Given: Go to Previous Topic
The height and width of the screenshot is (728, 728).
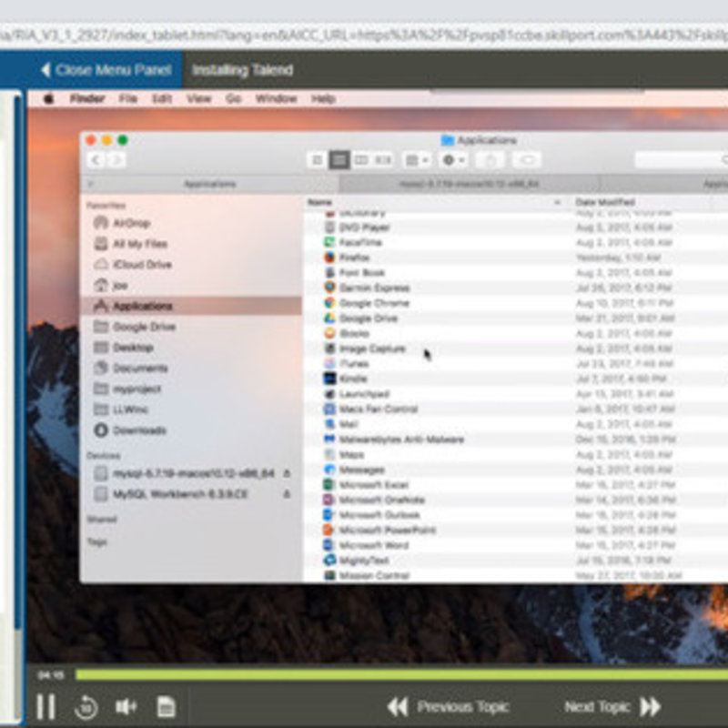Looking at the screenshot, I should [448, 707].
